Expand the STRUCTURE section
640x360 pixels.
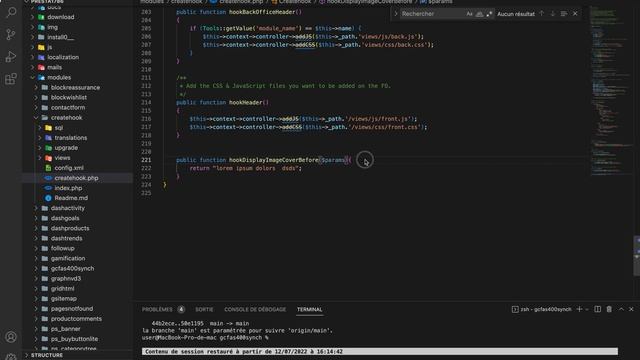(x=27, y=355)
